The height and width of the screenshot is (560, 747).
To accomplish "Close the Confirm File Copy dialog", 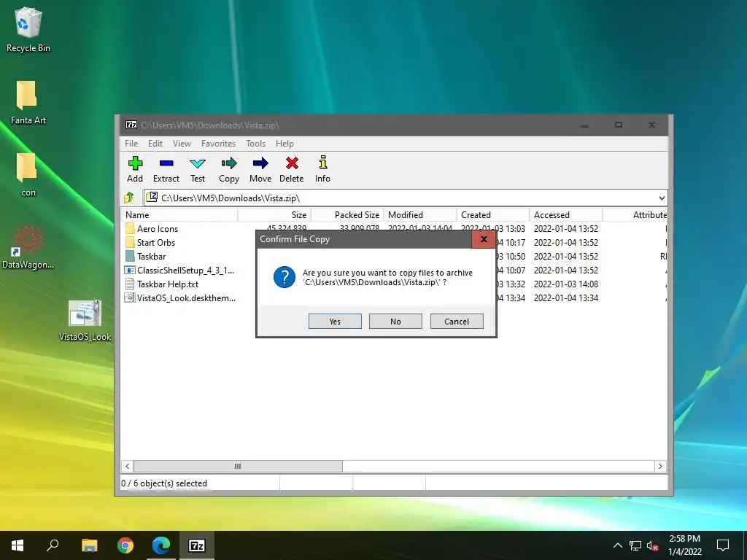I will click(484, 239).
